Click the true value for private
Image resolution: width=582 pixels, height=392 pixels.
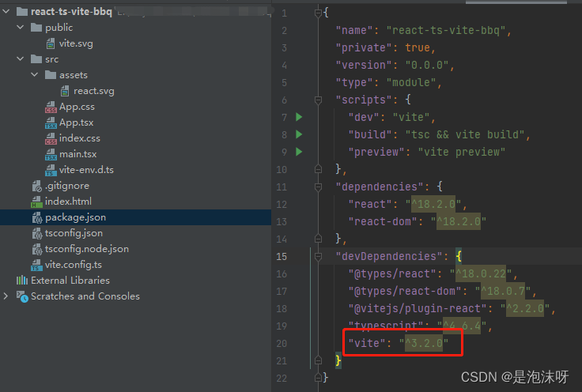click(418, 48)
